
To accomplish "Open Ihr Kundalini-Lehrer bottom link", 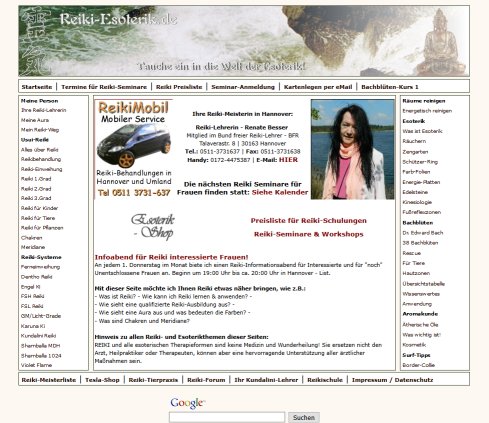I will 266,380.
